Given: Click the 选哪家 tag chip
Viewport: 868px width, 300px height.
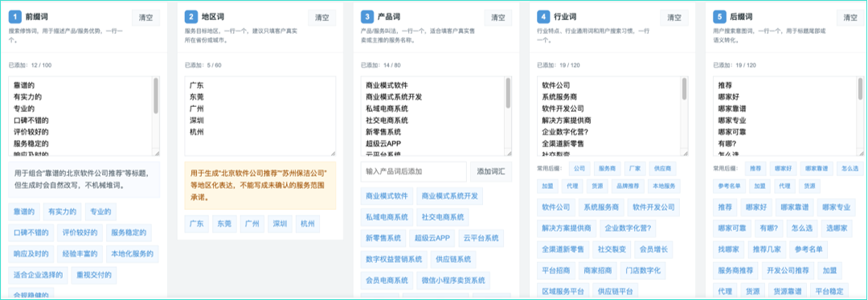Looking at the screenshot, I should tap(837, 228).
